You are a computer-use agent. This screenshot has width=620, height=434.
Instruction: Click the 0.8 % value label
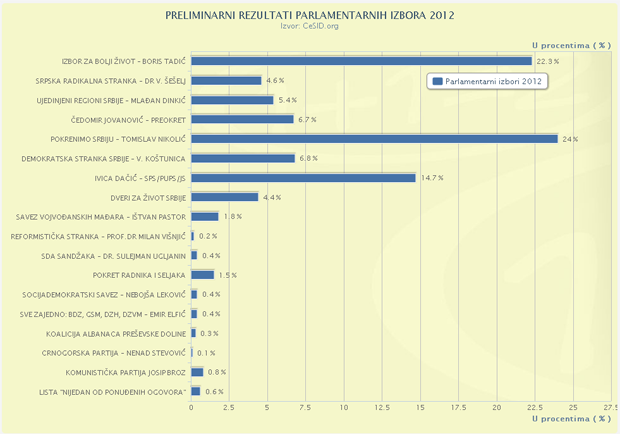(217, 372)
